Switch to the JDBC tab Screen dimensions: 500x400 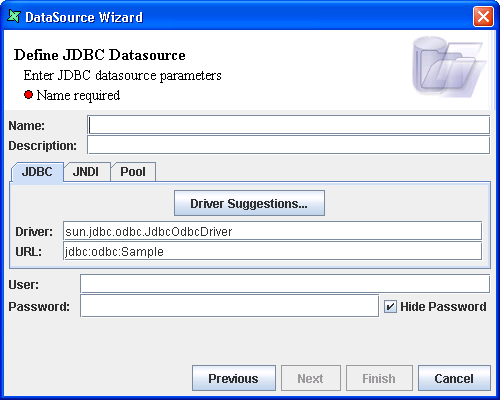(37, 172)
